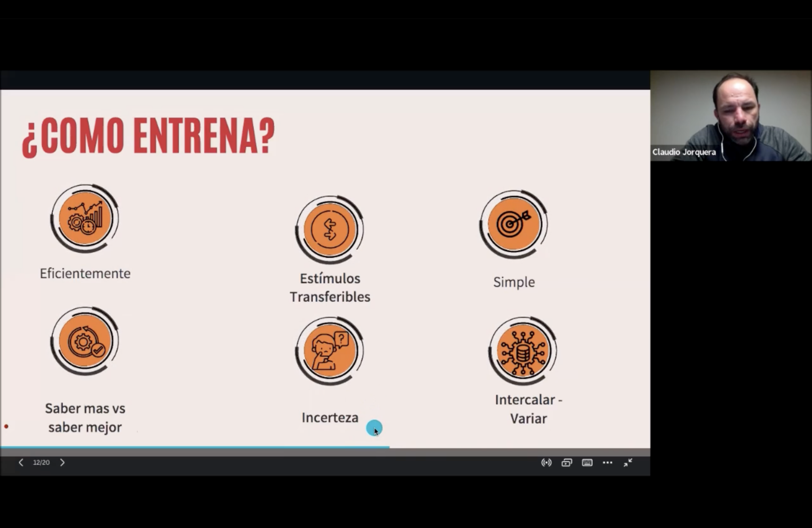Select the Incerteza thinking person icon
This screenshot has height=528, width=812.
pos(330,350)
